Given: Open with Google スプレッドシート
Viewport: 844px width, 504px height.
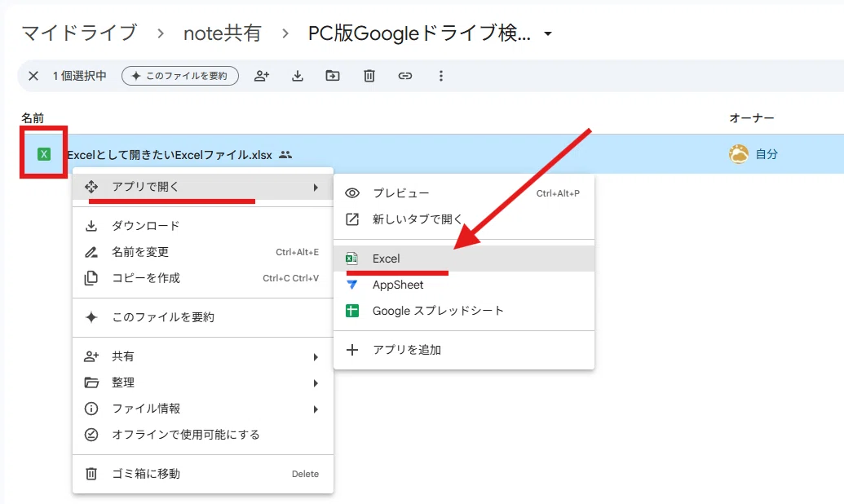Looking at the screenshot, I should (464, 311).
